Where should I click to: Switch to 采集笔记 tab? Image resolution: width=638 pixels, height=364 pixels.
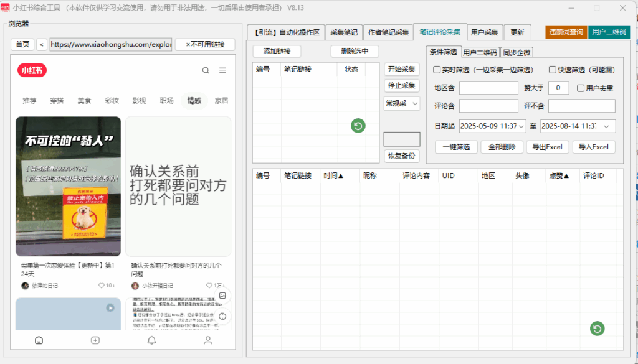click(344, 32)
